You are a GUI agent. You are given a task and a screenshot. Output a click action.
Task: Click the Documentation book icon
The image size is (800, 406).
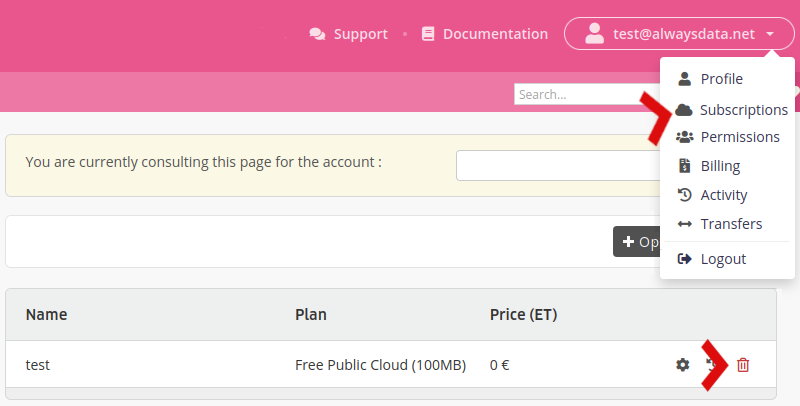pos(428,34)
